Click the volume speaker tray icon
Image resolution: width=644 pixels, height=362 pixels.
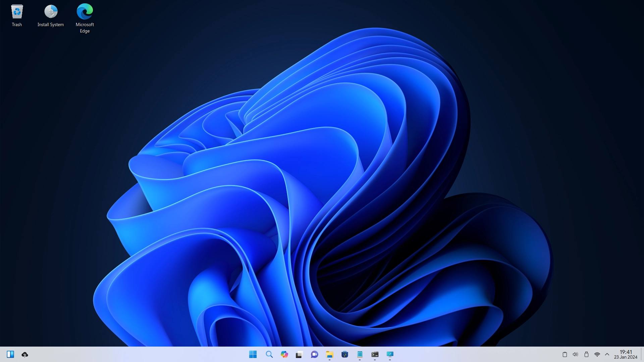coord(575,354)
